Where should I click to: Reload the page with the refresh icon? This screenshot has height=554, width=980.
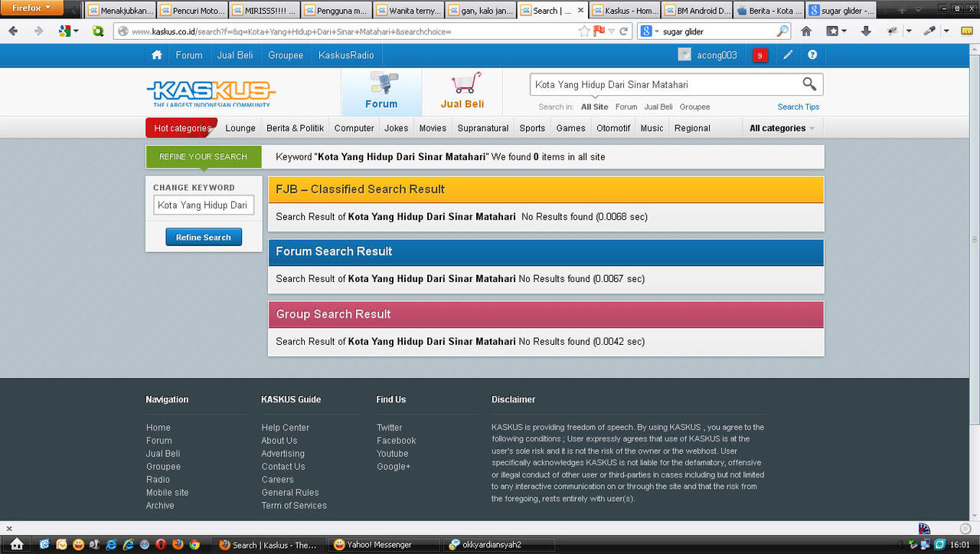click(x=624, y=31)
